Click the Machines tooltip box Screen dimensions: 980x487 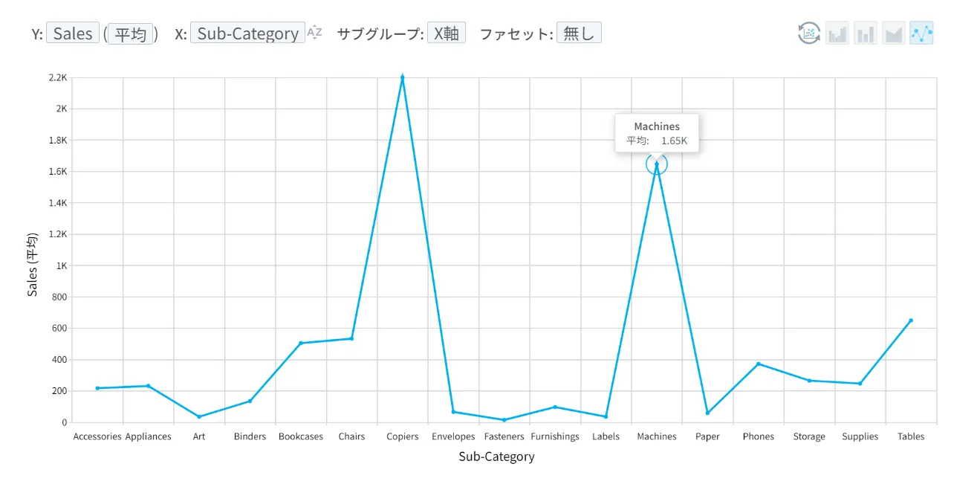point(657,133)
